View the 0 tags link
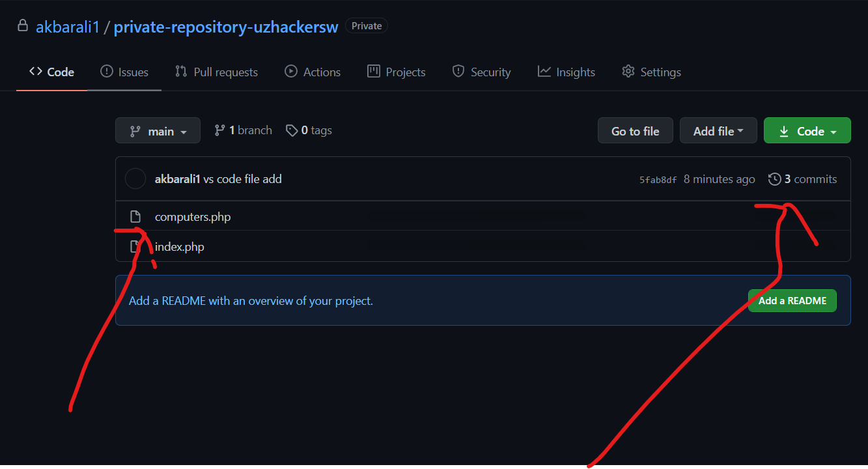The width and height of the screenshot is (868, 469). [x=309, y=130]
